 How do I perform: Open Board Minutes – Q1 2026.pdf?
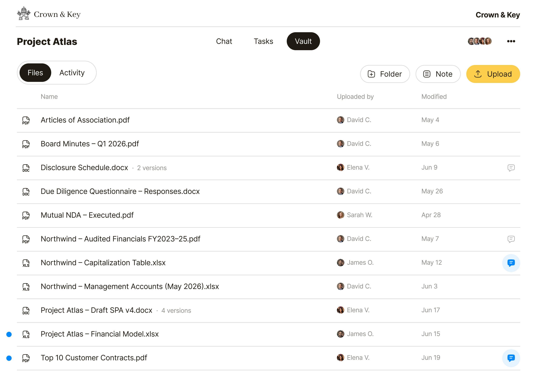point(90,144)
